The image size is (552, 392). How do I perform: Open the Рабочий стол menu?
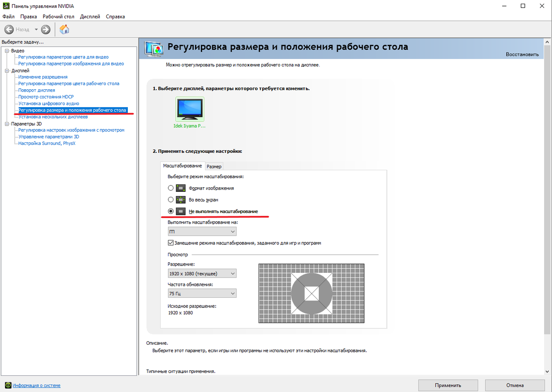(x=58, y=17)
